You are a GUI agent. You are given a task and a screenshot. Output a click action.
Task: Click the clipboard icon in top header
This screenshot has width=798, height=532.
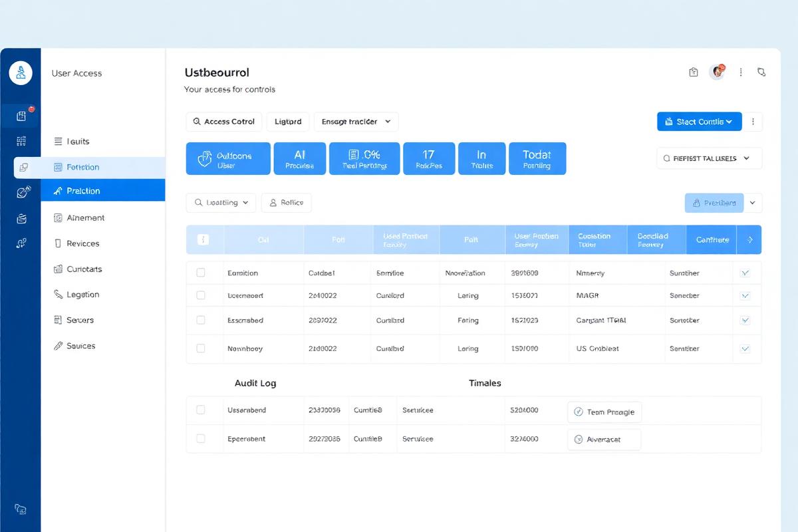coord(694,72)
